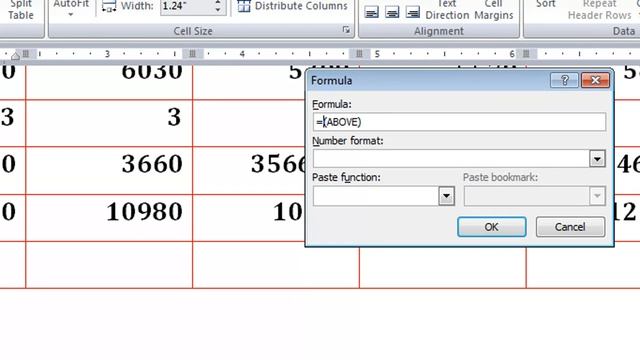Click Cancel in Formula dialog

coord(570,227)
